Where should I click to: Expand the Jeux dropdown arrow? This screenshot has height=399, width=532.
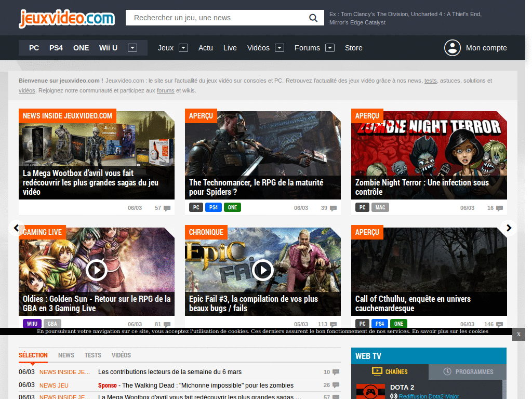(x=183, y=48)
